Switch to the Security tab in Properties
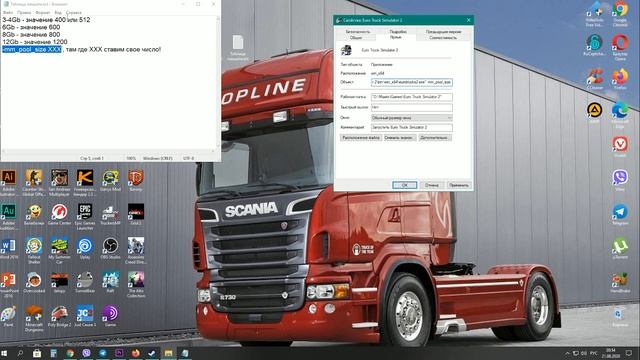Screen dimensions: 640x360 [358, 31]
